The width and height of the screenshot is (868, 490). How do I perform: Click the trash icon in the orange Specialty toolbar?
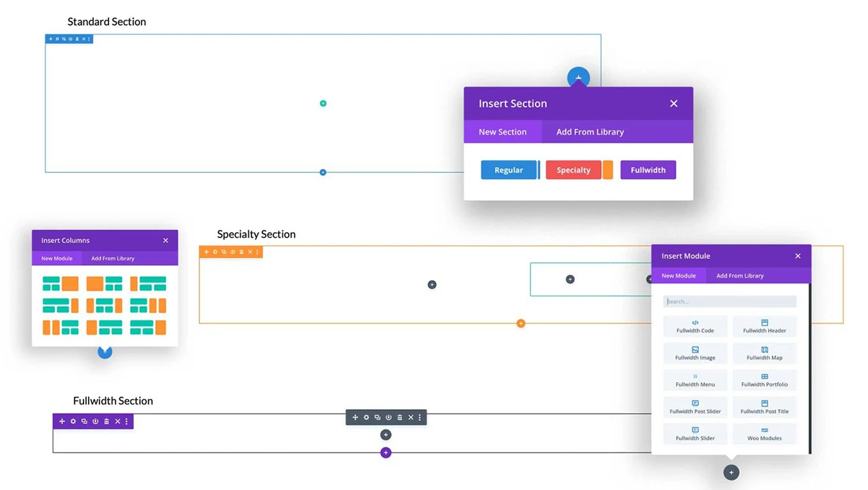pyautogui.click(x=241, y=252)
